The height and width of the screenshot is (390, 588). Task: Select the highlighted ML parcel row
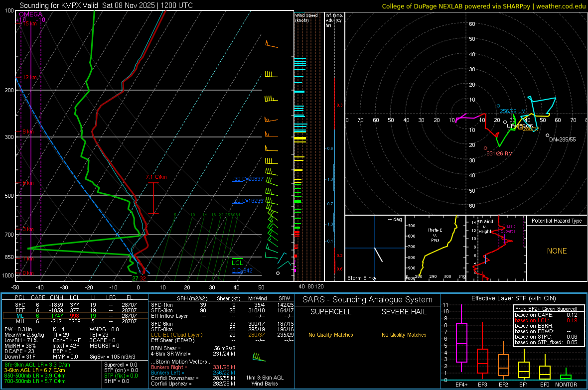coord(75,316)
